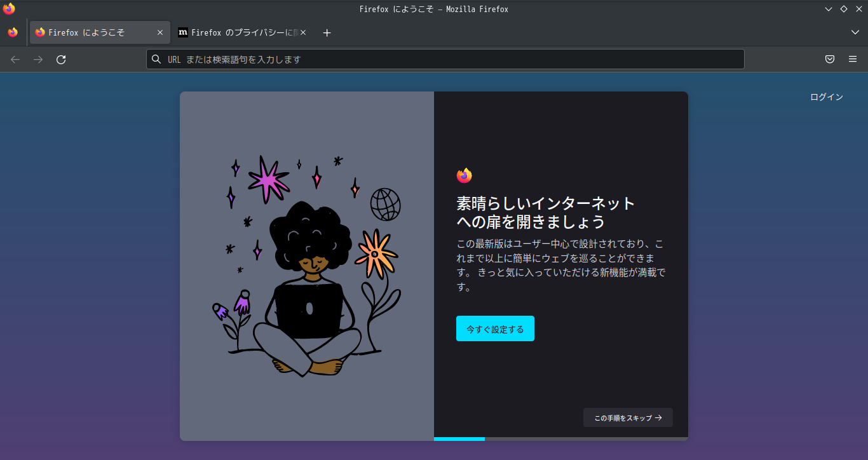The image size is (868, 460).
Task: Click the paragraph starting この最新版はユーザー中心
Action: (561, 265)
